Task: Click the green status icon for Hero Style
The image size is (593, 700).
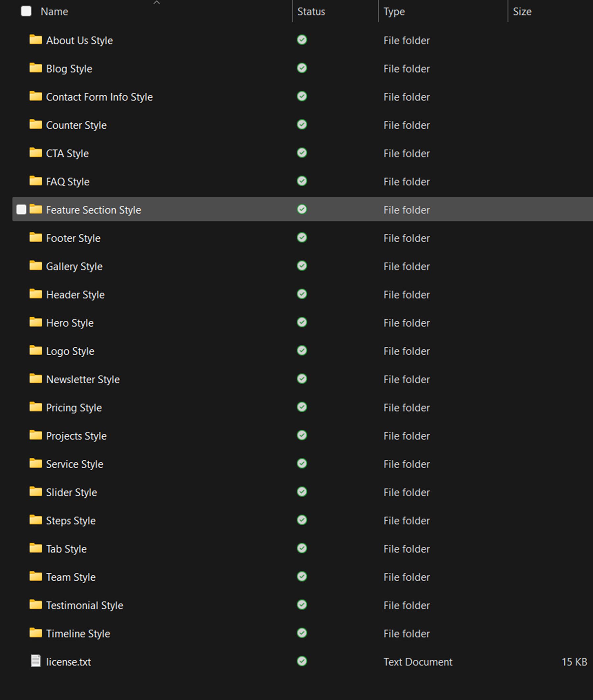Action: (301, 322)
